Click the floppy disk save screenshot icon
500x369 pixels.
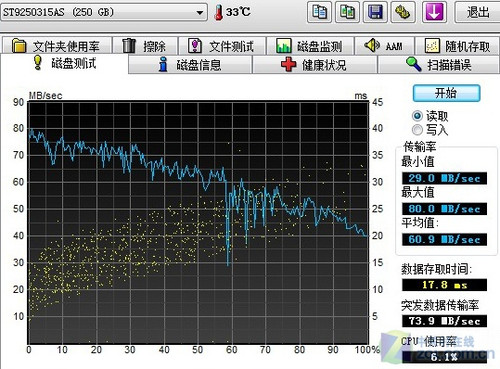point(375,12)
